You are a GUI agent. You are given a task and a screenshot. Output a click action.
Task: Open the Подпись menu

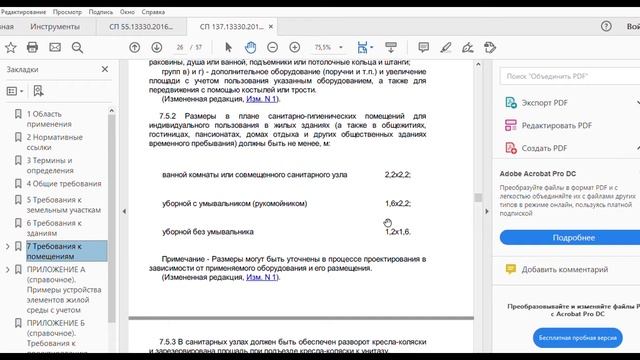(101, 12)
